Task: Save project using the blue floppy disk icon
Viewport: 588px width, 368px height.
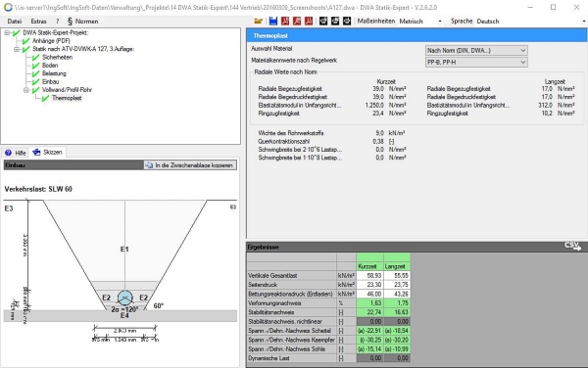Action: click(273, 22)
